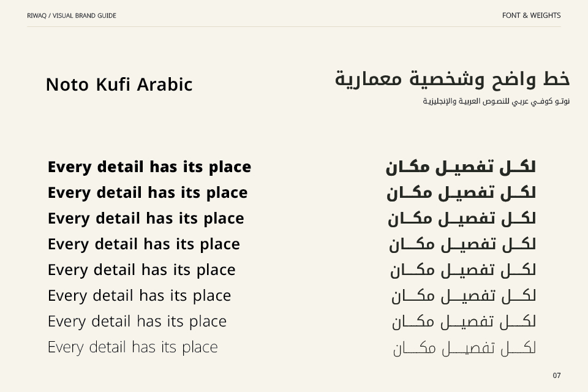Select the fifth English weight sample
Screen dimensions: 588x392
pos(141,270)
